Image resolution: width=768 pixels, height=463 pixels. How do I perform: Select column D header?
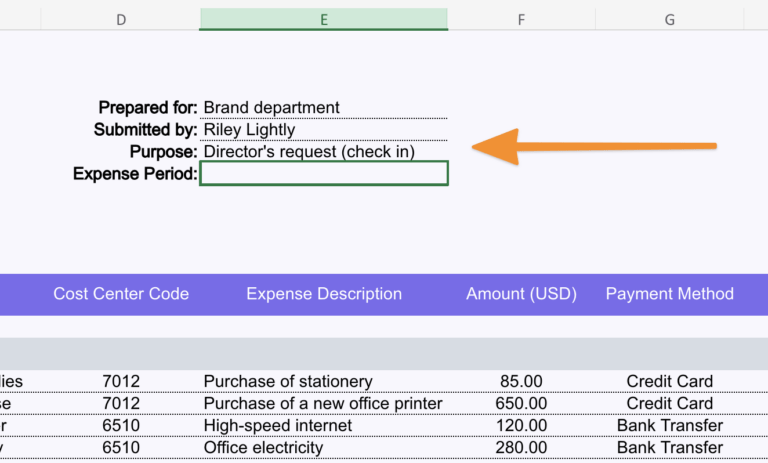point(121,19)
